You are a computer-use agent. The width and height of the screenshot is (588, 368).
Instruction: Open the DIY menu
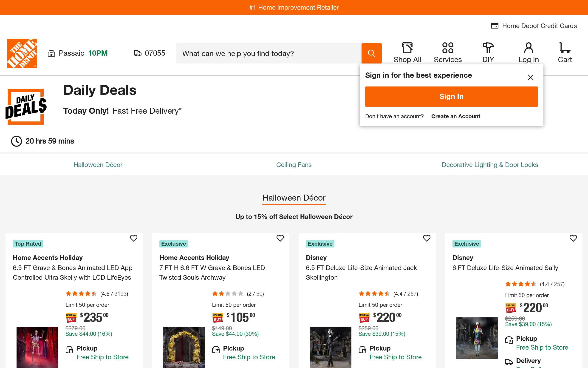(x=488, y=53)
